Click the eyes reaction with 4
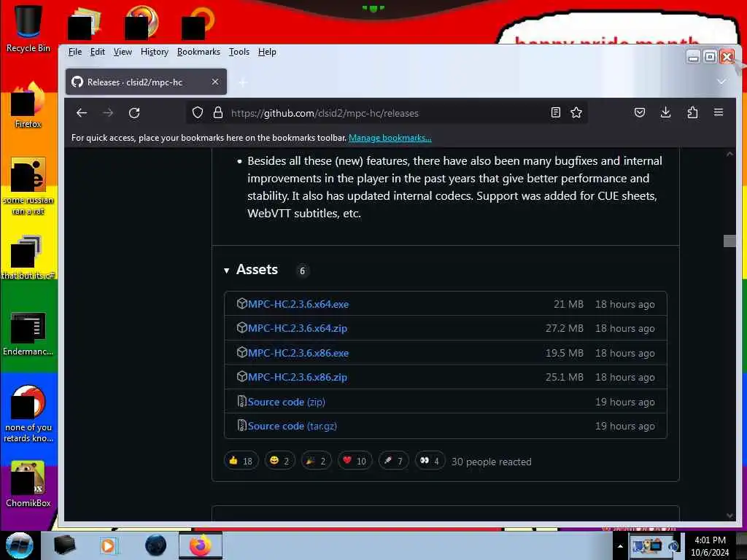This screenshot has width=747, height=560. tap(430, 461)
